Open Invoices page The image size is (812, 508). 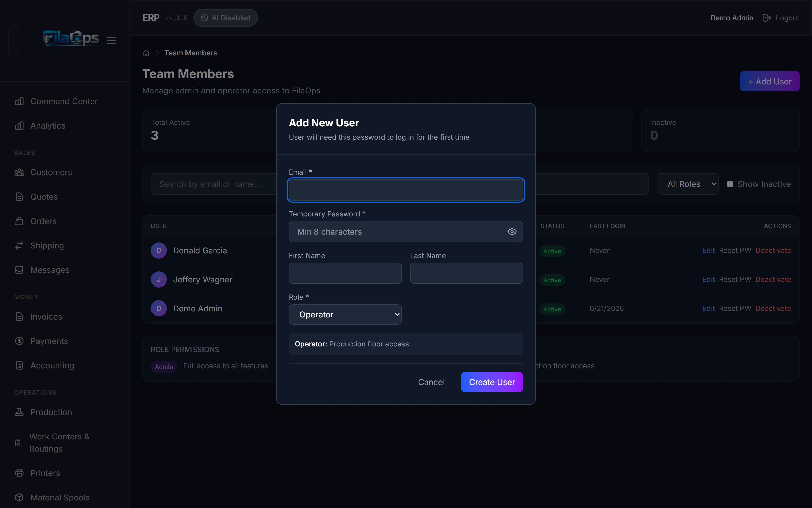coord(46,316)
